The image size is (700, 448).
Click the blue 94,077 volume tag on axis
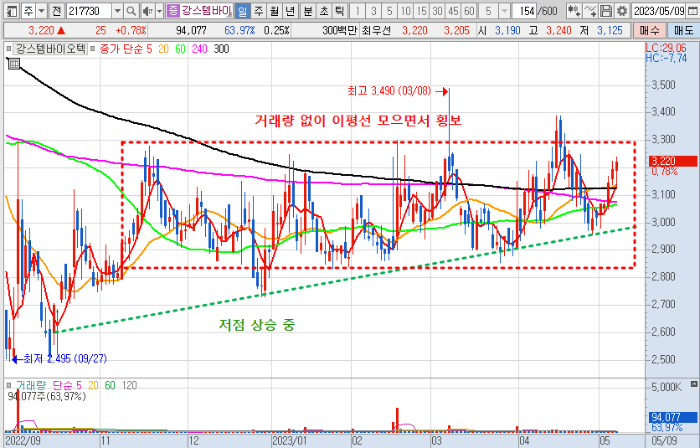click(x=673, y=417)
